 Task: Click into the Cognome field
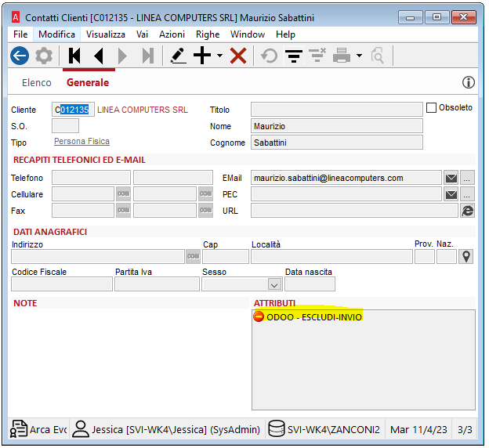tap(336, 143)
